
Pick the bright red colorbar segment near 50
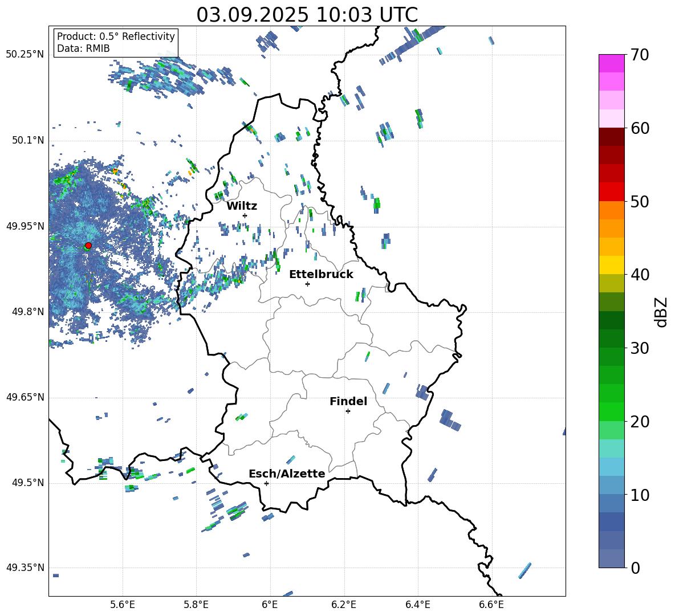click(x=611, y=192)
